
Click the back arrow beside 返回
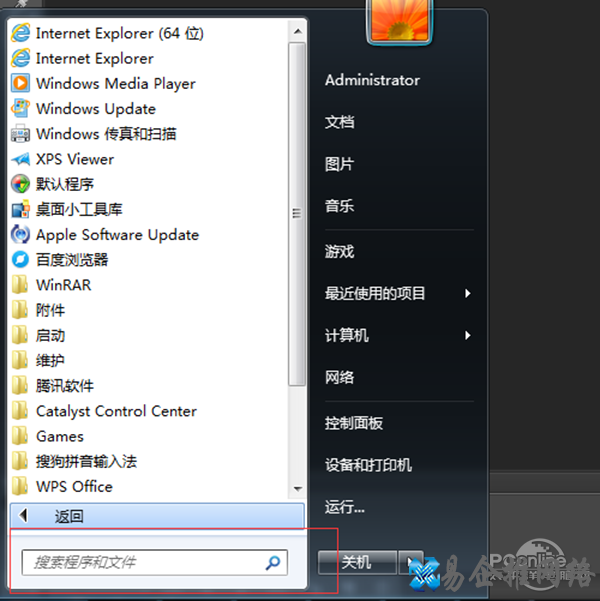[x=24, y=516]
